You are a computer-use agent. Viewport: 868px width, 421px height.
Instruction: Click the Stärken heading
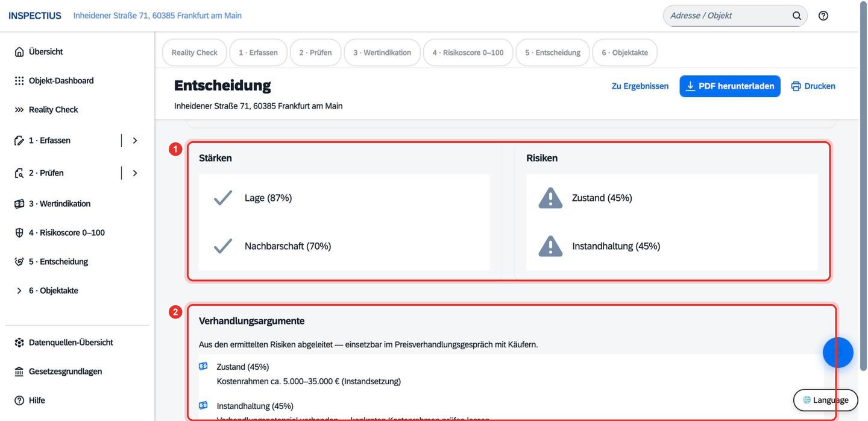click(x=216, y=158)
